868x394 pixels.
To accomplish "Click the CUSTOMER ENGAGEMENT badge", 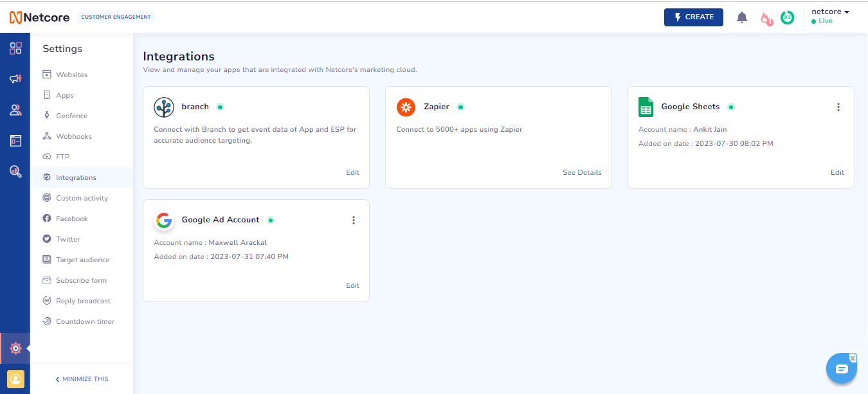I will coord(116,17).
